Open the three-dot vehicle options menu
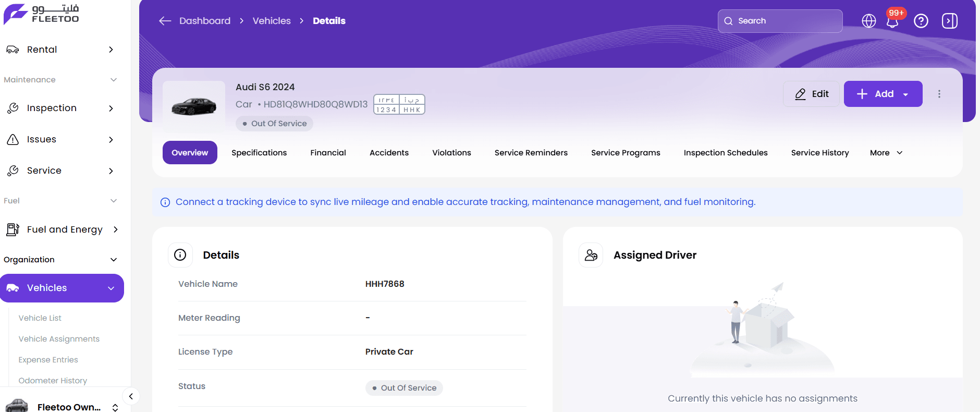 pyautogui.click(x=939, y=94)
